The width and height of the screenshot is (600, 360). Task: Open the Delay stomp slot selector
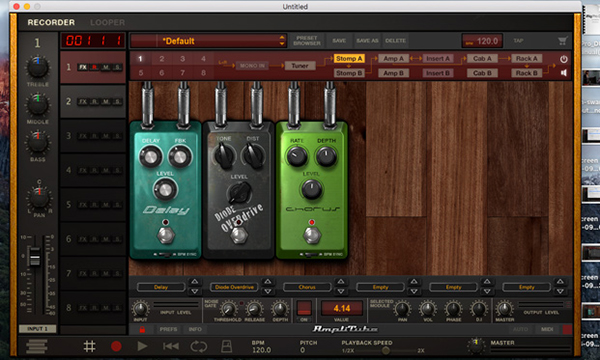[x=161, y=287]
